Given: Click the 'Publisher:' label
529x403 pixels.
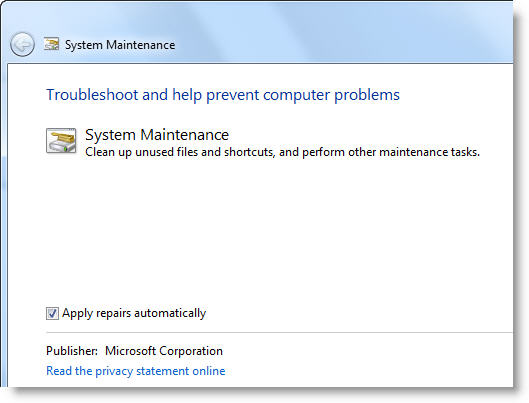Looking at the screenshot, I should 72,351.
